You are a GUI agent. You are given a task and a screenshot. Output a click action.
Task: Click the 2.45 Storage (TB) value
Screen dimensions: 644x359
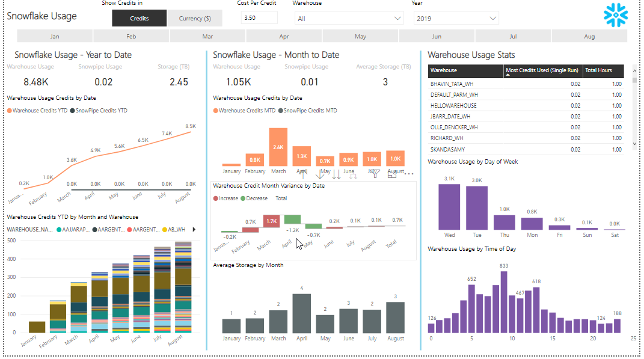point(179,82)
